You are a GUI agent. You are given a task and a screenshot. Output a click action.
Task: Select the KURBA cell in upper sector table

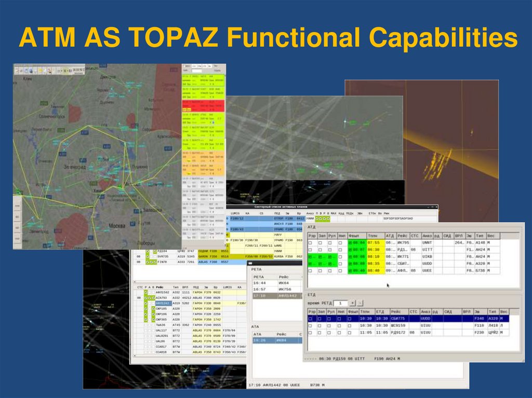[278, 257]
